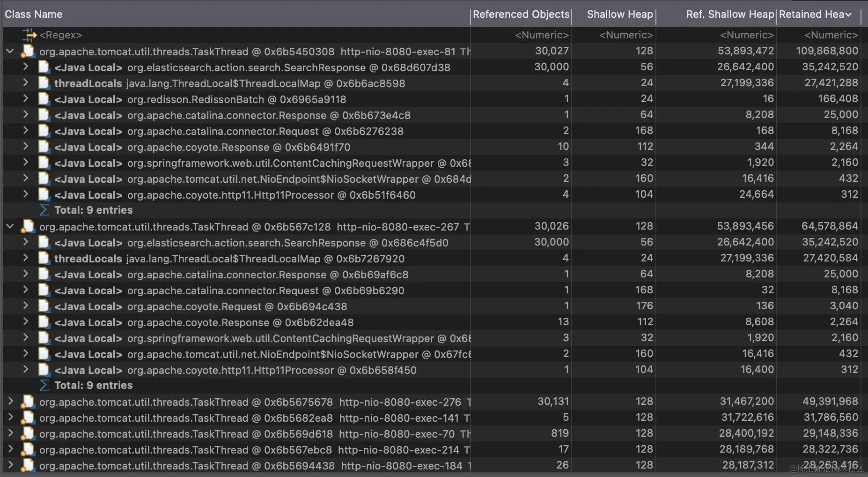Viewport: 868px width, 477px height.
Task: Collapse the http-nio-8080-exec-81 thread node
Action: tap(10, 51)
